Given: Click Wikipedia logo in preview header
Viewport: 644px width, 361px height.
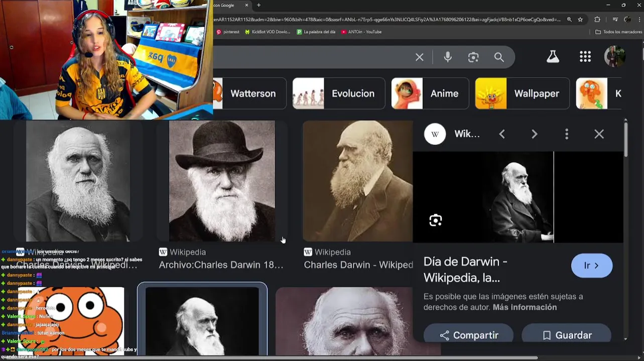Looking at the screenshot, I should click(x=435, y=134).
